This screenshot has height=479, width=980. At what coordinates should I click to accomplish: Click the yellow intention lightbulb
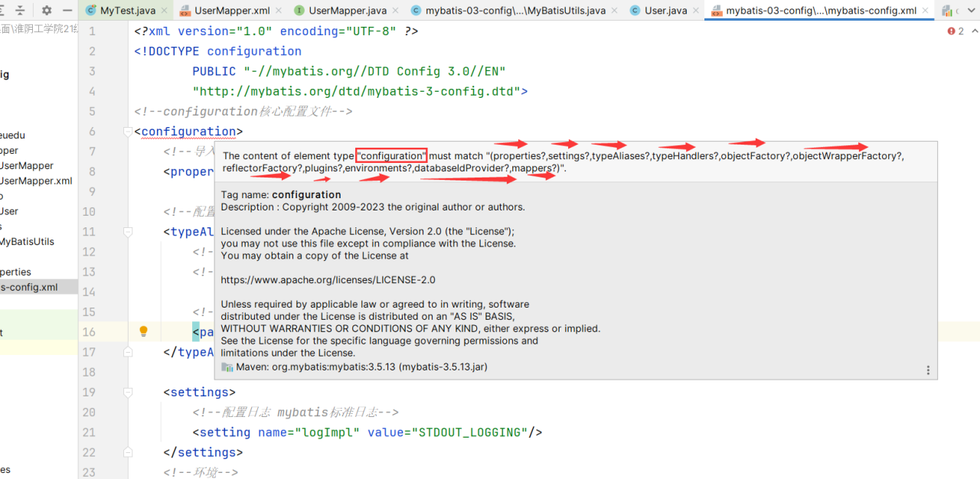(x=143, y=331)
